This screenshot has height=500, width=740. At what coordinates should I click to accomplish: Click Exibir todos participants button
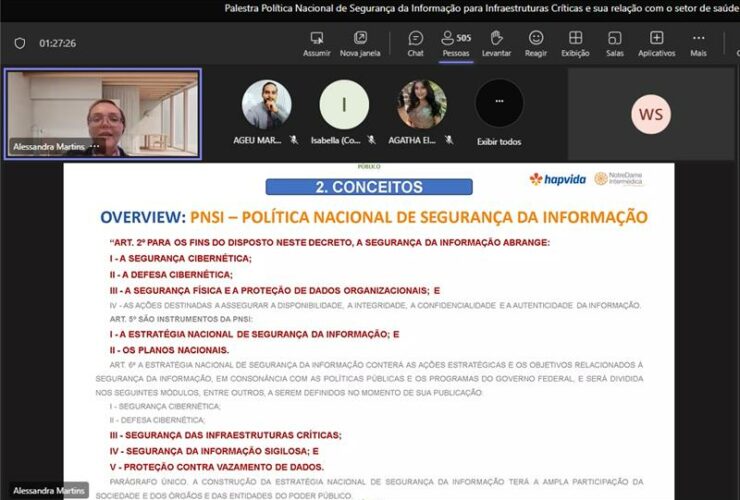[x=498, y=105]
